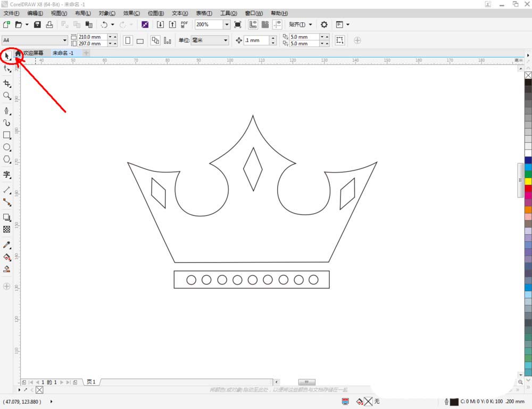Image resolution: width=532 pixels, height=409 pixels.
Task: Click the page width 210.0 mm field
Action: tap(92, 37)
